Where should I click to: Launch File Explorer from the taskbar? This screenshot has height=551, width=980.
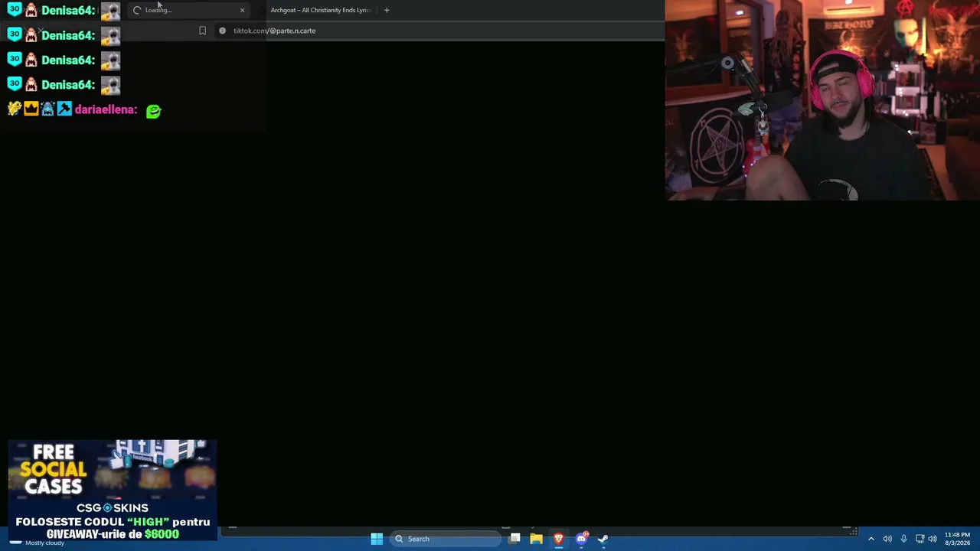[x=537, y=539]
